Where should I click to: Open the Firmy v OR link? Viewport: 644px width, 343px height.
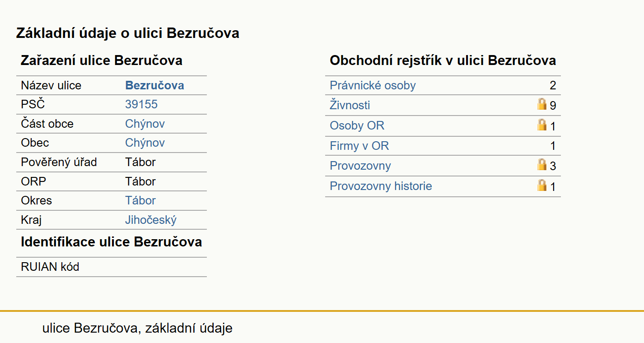point(359,146)
